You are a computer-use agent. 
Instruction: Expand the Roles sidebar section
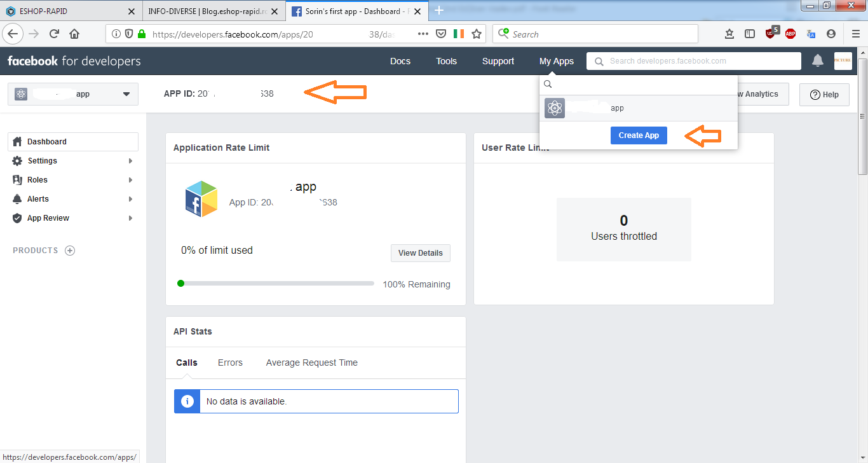point(73,180)
